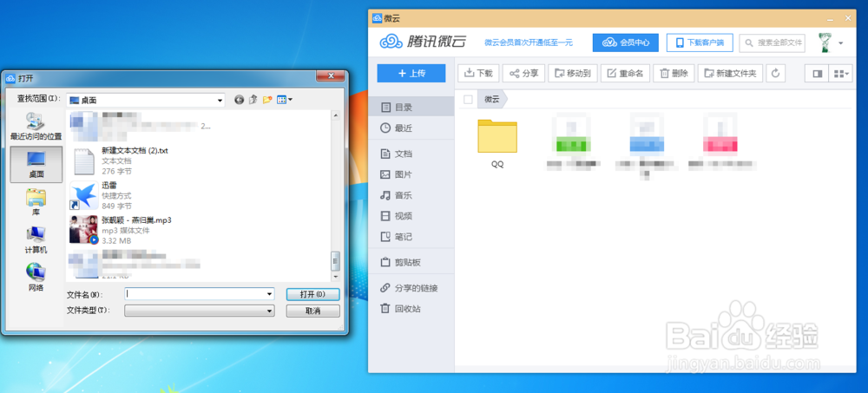Screen dimensions: 868x393
Task: Select 笔记 in the Weiyun sidebar
Action: click(x=411, y=237)
